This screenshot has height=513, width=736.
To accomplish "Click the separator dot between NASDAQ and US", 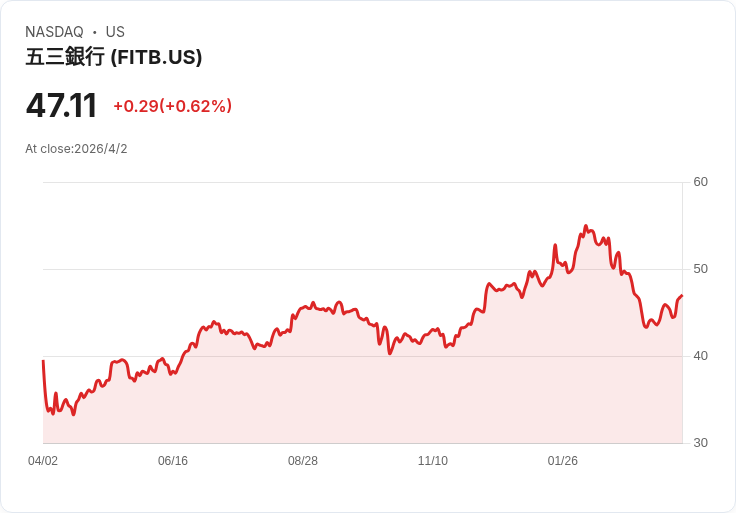I will [95, 32].
